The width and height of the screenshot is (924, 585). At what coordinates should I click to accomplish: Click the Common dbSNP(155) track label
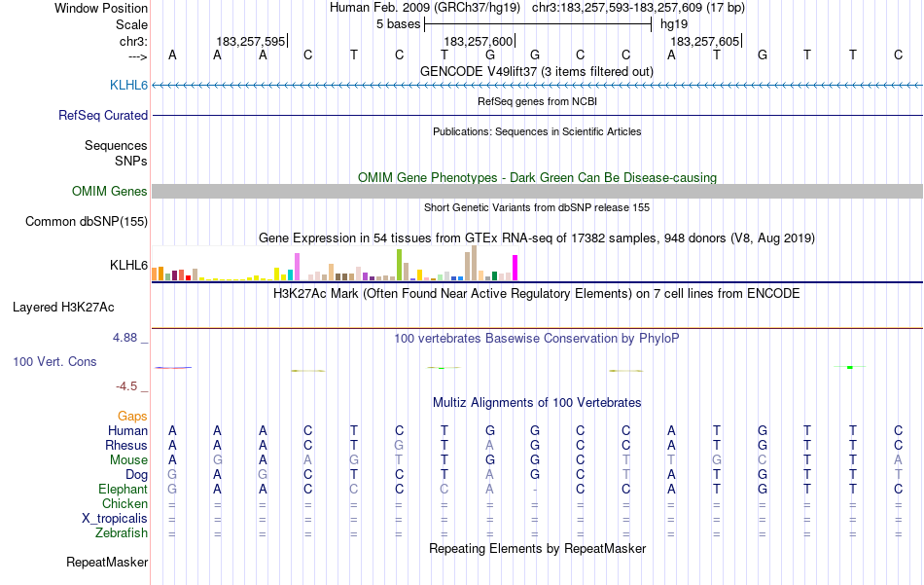[87, 222]
